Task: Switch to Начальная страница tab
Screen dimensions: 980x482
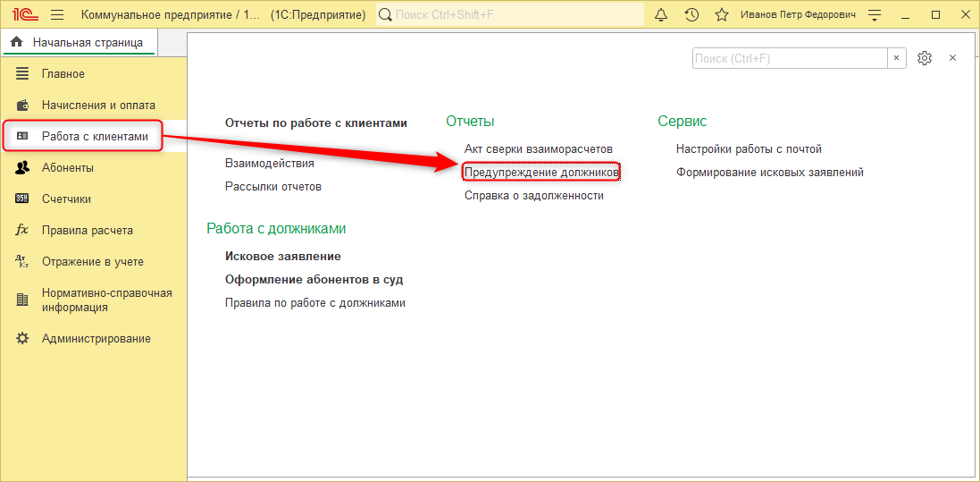Action: pyautogui.click(x=78, y=42)
